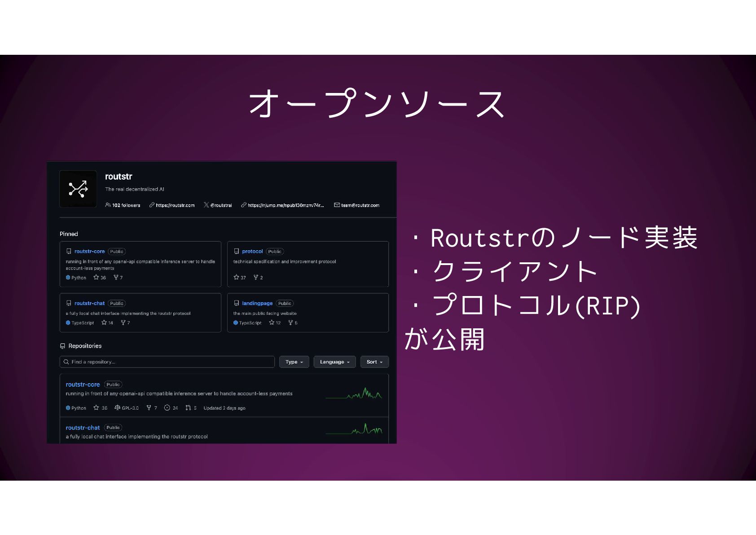Image resolution: width=756 pixels, height=535 pixels.
Task: Open the @routstrai X profile link
Action: pyautogui.click(x=221, y=205)
